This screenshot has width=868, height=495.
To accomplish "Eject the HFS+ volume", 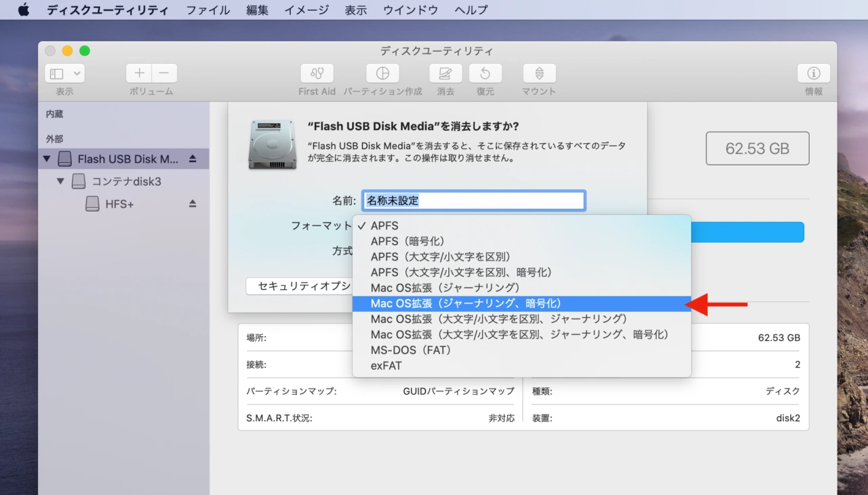I will pyautogui.click(x=193, y=203).
